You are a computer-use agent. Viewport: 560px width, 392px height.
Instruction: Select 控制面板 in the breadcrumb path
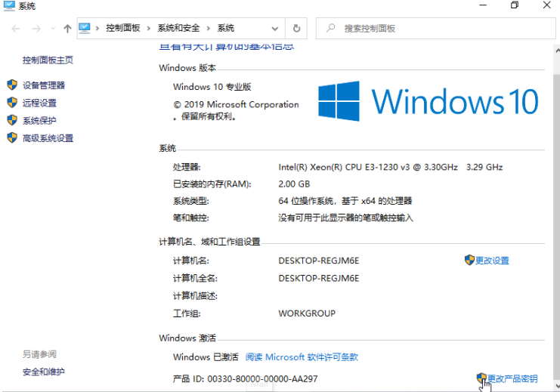click(123, 29)
